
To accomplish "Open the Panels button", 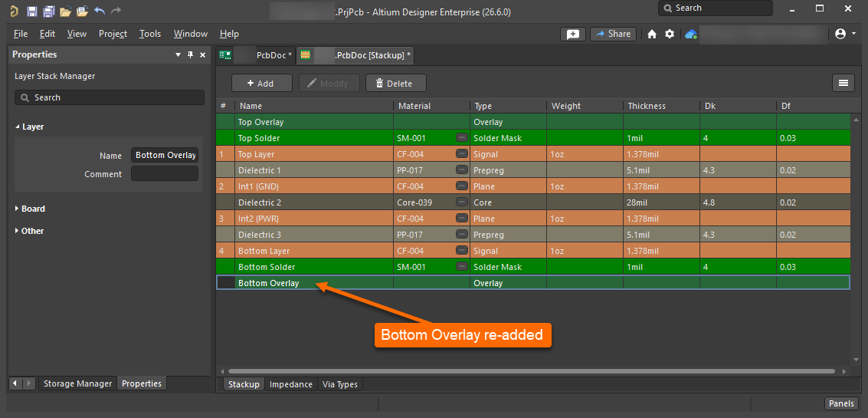I will click(x=842, y=403).
